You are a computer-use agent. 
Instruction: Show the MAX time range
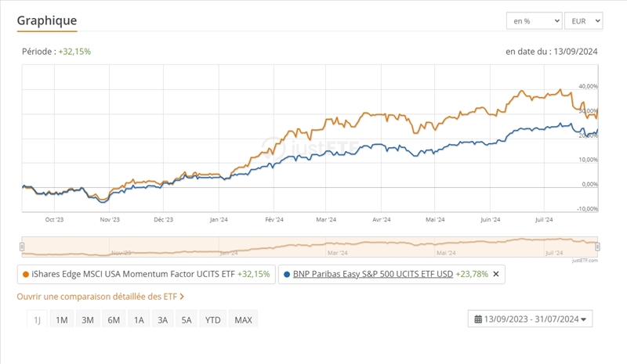coord(243,320)
